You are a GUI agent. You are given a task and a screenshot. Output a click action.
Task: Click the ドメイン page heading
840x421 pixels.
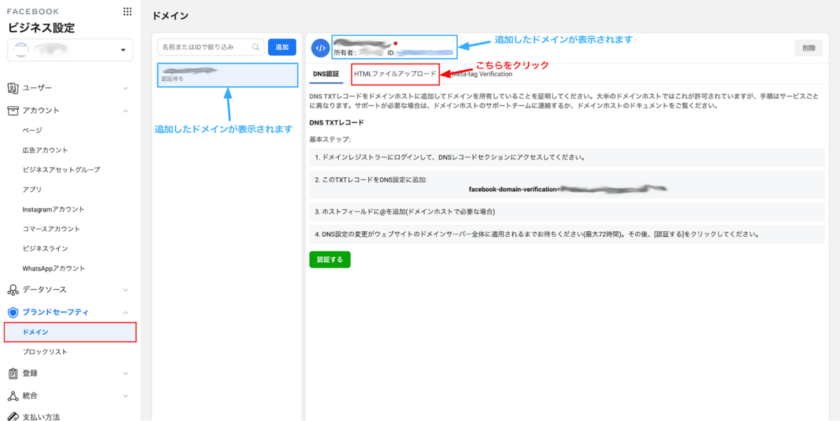[x=170, y=16]
